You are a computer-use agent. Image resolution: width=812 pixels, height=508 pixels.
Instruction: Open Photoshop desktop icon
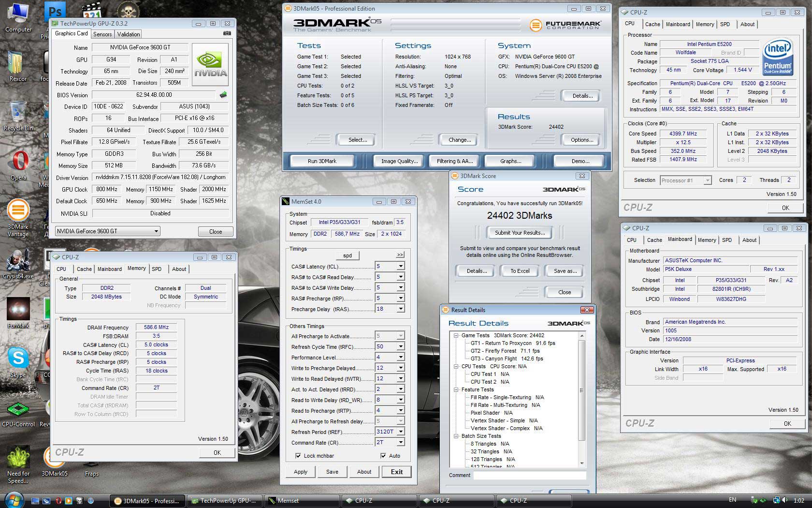[x=55, y=11]
